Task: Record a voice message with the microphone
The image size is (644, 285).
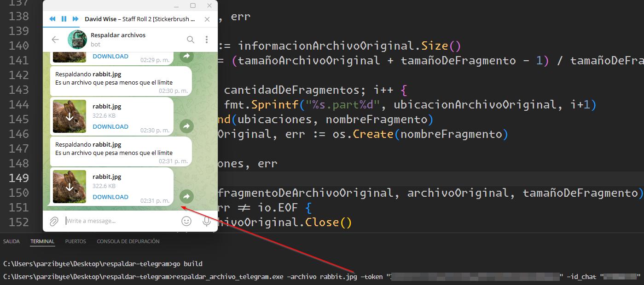Action: pyautogui.click(x=207, y=222)
